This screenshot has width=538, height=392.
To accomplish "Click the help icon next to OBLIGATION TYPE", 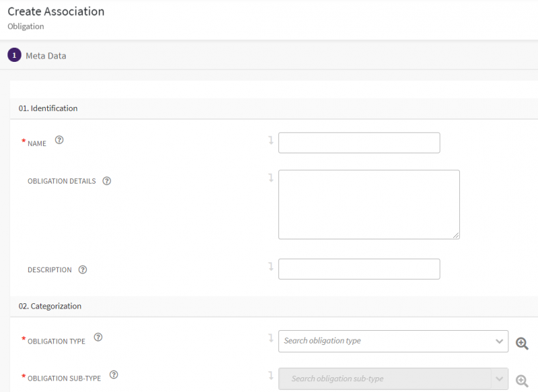I will tap(98, 337).
